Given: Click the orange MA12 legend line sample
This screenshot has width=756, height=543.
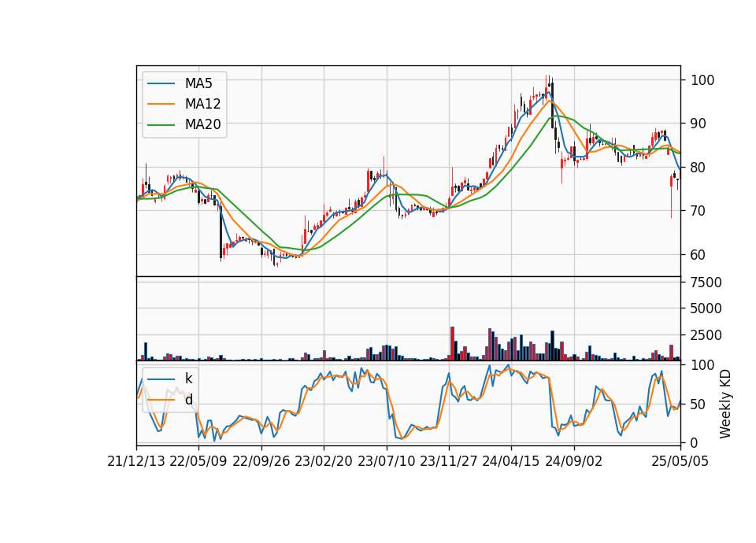Looking at the screenshot, I should point(161,104).
